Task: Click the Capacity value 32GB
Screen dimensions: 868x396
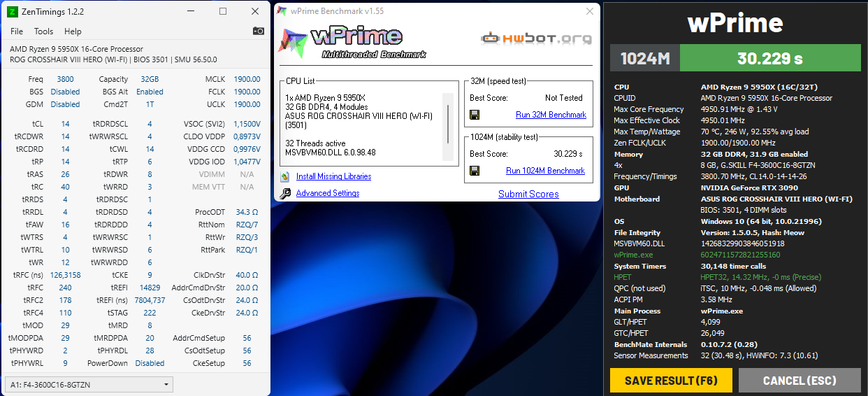Action: click(x=150, y=79)
